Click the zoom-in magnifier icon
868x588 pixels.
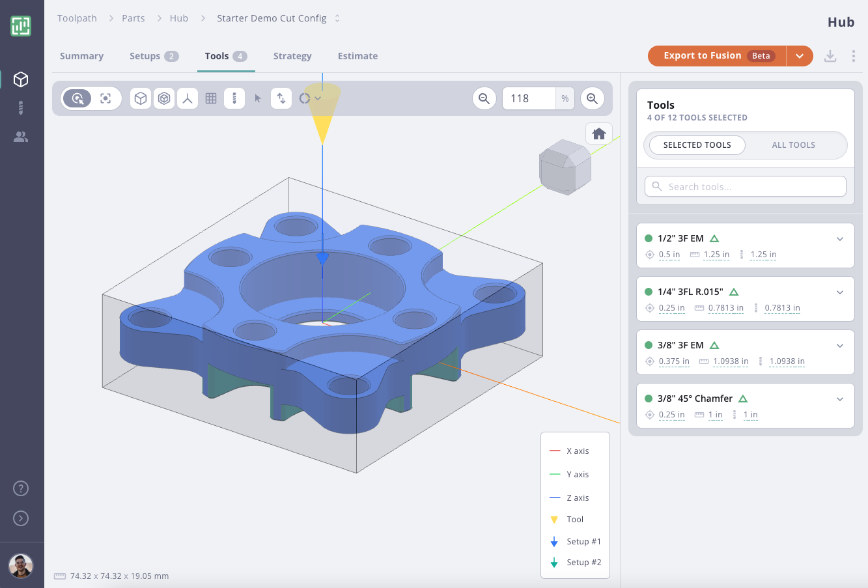pos(592,98)
